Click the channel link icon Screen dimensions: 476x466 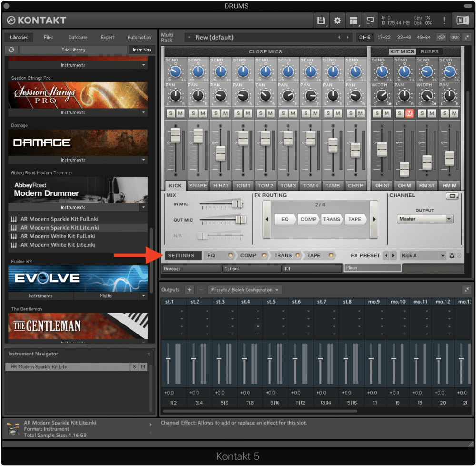452,196
